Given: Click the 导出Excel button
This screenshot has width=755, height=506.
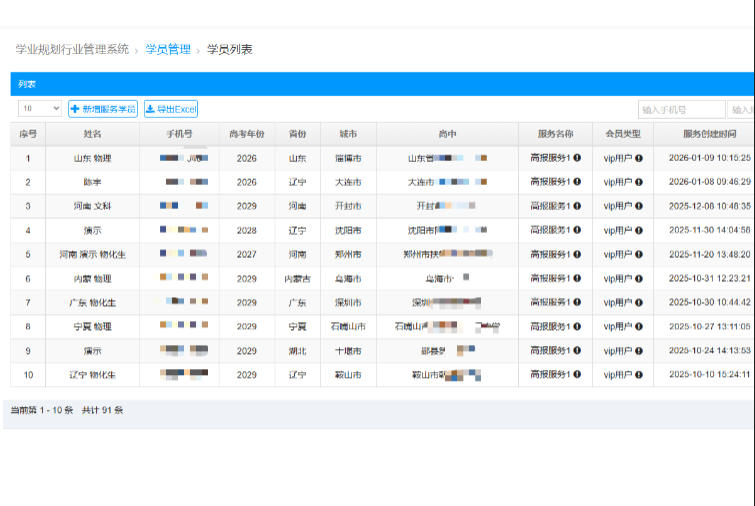Looking at the screenshot, I should click(171, 109).
